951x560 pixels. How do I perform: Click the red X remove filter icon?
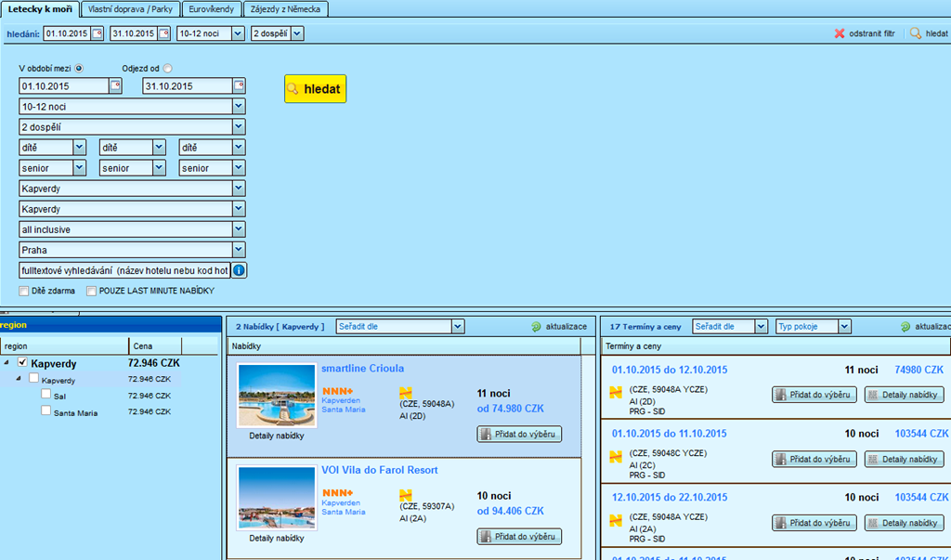coord(840,34)
